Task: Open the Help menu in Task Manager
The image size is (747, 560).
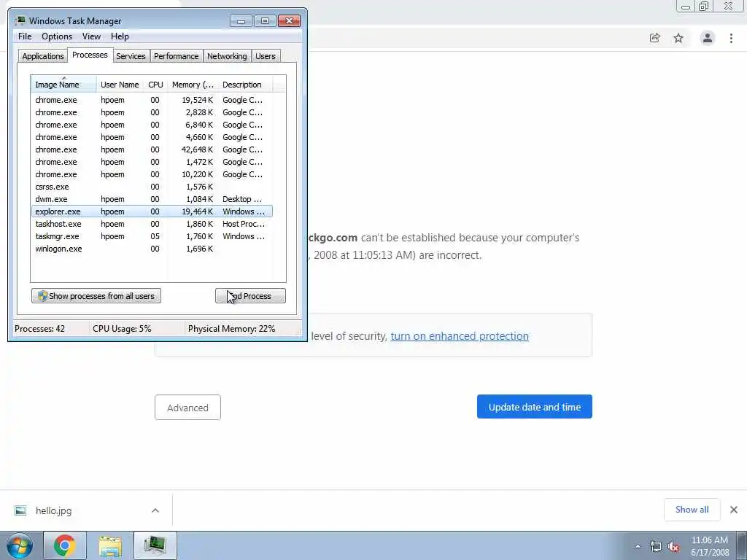Action: [120, 36]
